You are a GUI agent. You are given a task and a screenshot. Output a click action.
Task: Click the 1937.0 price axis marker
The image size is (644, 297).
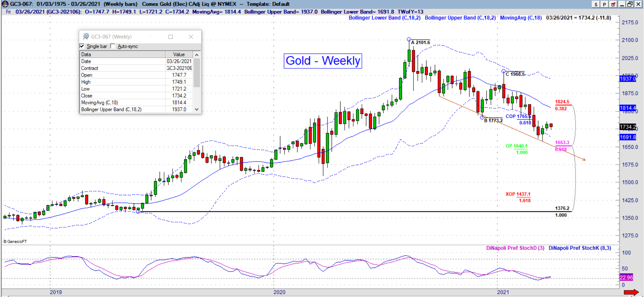pyautogui.click(x=628, y=78)
